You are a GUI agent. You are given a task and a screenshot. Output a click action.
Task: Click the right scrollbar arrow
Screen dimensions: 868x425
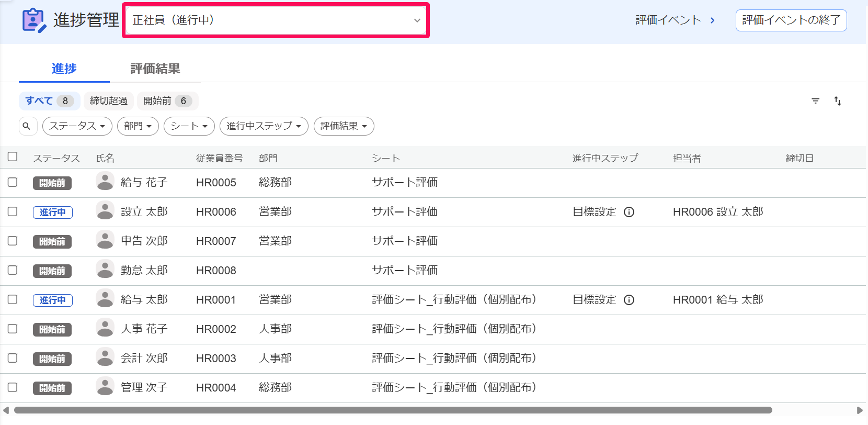pyautogui.click(x=860, y=410)
